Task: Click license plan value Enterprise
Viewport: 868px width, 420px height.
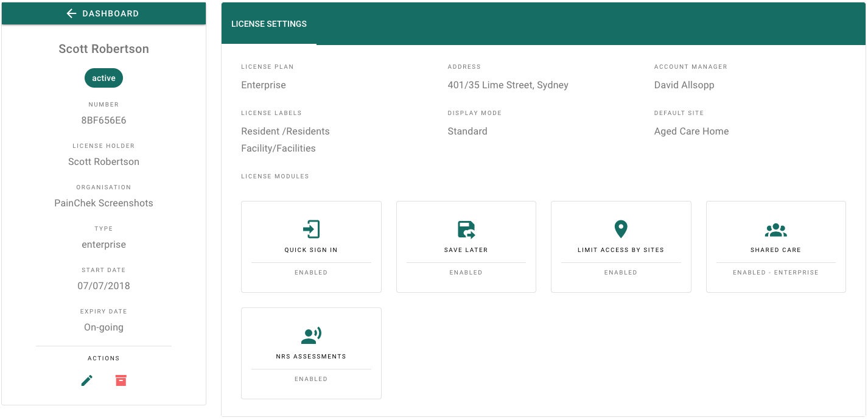Action: 264,85
